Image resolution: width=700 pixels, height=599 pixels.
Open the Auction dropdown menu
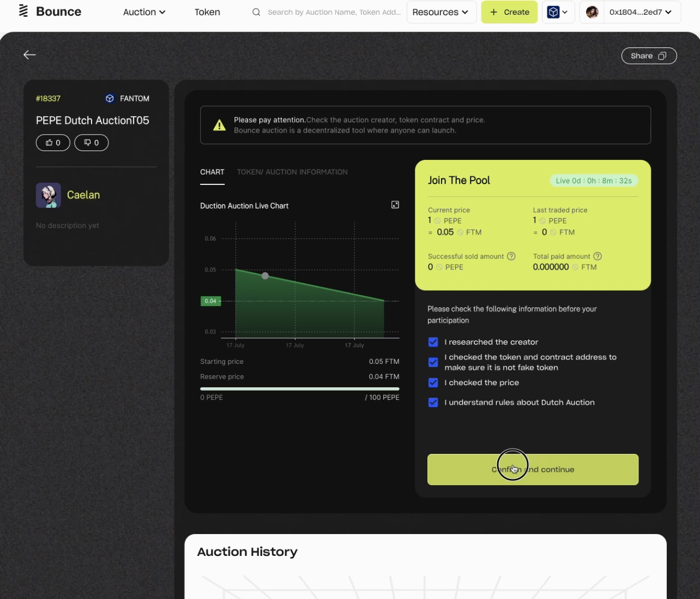tap(144, 12)
